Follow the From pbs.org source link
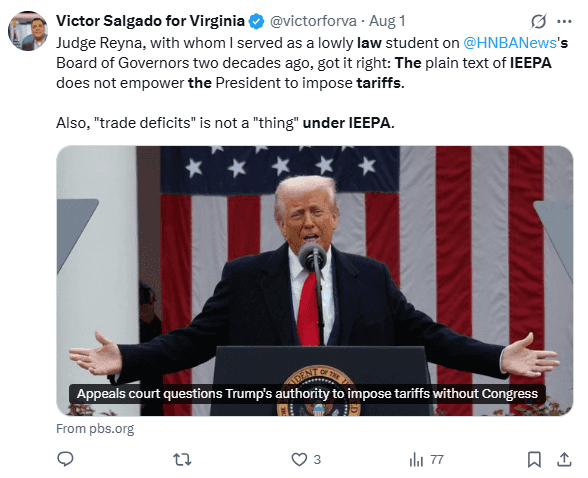The image size is (588, 478). [x=95, y=429]
